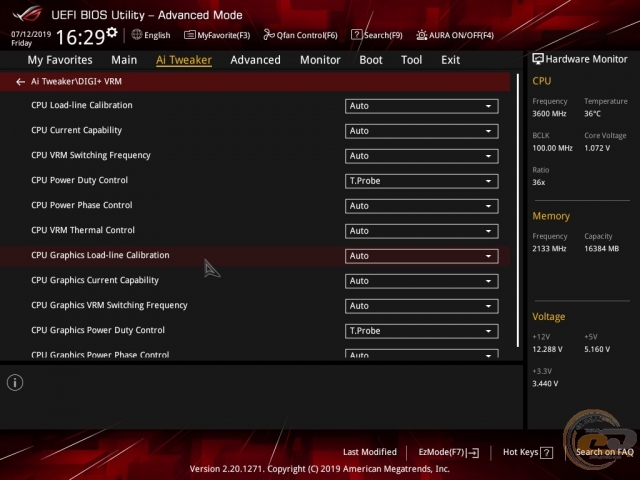Click the 16384 MB capacity value
The width and height of the screenshot is (640, 480).
(601, 249)
